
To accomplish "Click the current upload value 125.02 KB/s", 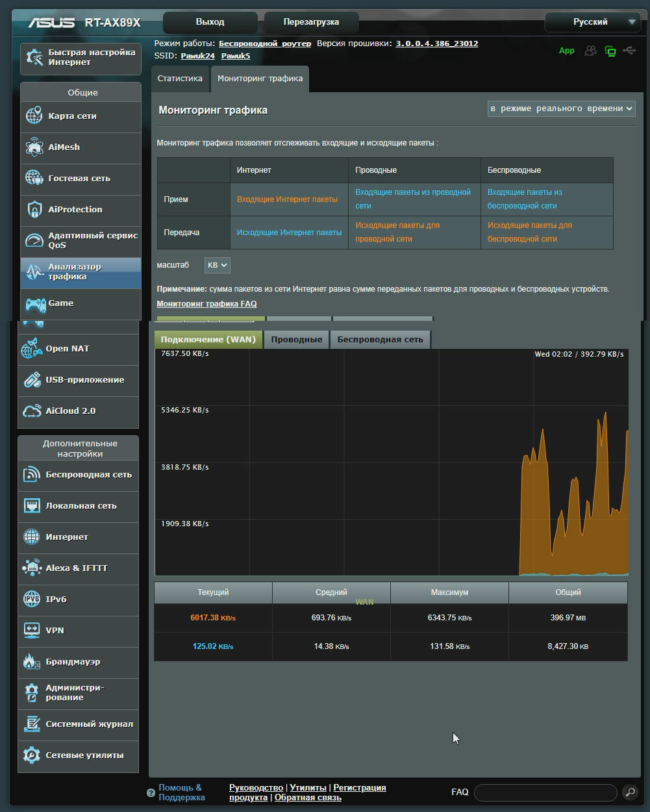I will click(213, 646).
